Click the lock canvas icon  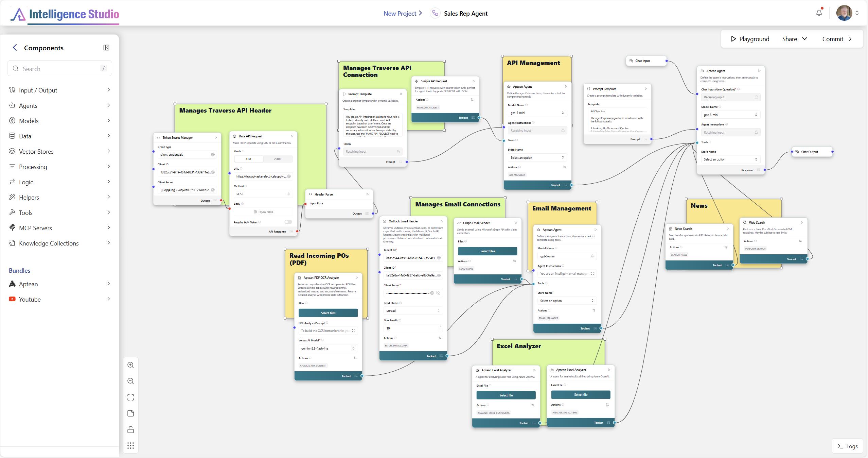130,429
